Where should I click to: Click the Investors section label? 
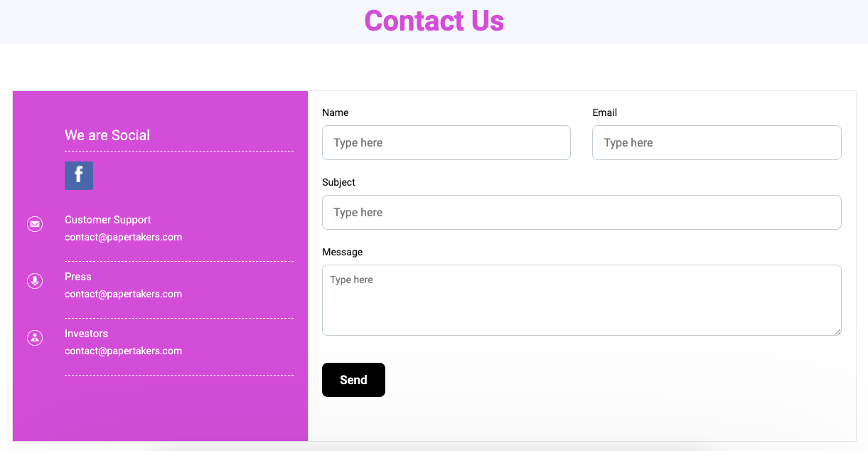[x=87, y=334]
